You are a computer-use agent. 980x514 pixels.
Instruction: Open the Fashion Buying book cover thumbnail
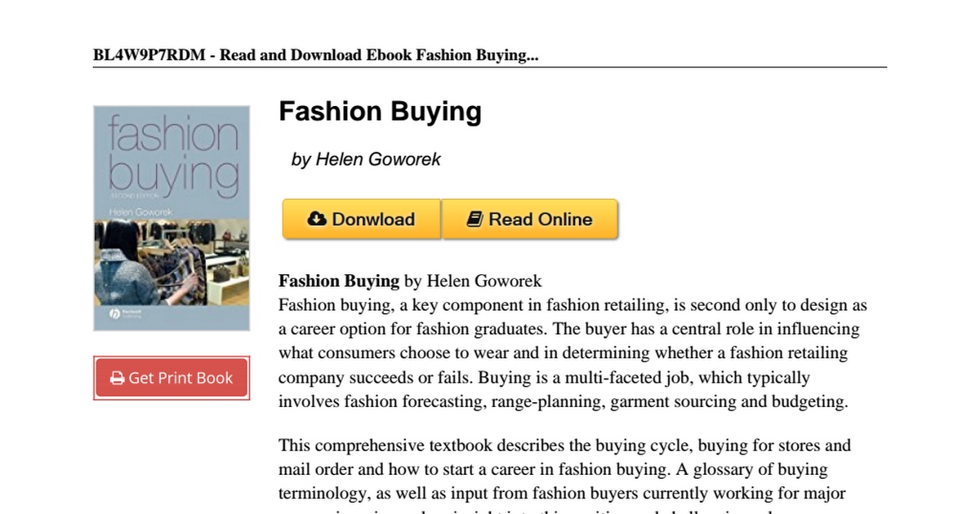click(171, 218)
